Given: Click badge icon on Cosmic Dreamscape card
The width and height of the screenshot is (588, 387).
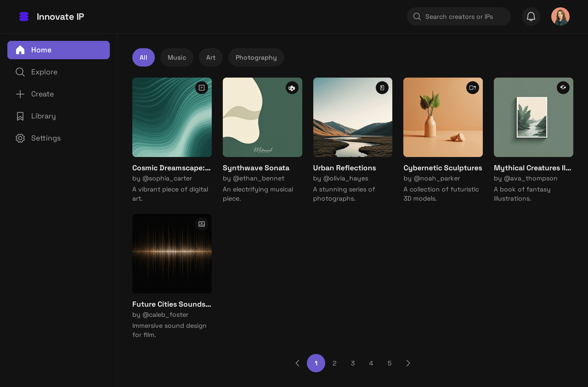Looking at the screenshot, I should 202,88.
